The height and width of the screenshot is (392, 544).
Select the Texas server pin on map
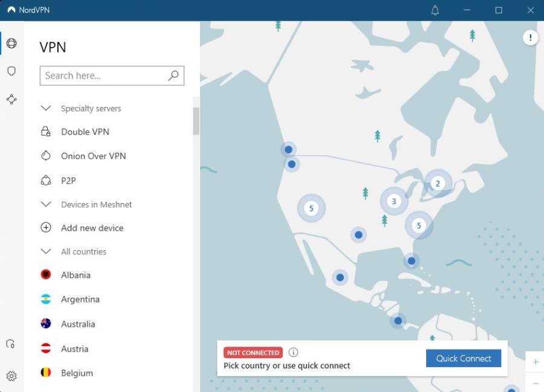358,235
